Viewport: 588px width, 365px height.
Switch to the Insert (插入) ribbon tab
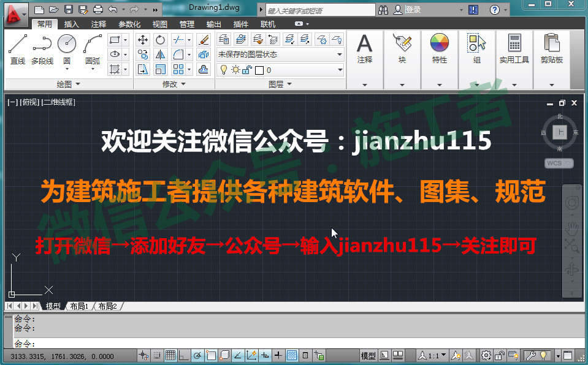(x=71, y=24)
